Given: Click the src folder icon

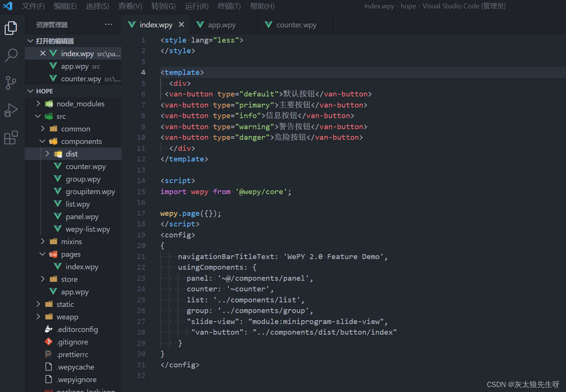Looking at the screenshot, I should click(49, 116).
